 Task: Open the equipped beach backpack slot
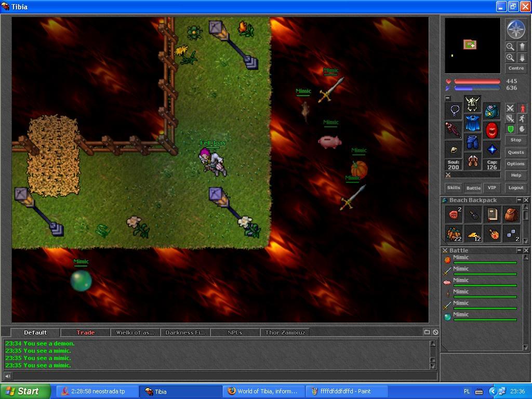(x=491, y=111)
